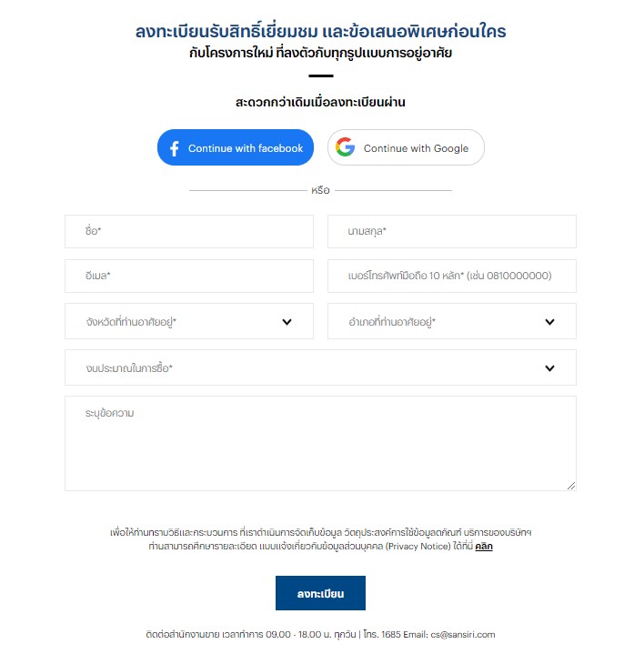Click the ระบุข้อความ message textarea
This screenshot has width=644, height=654.
pos(320,443)
